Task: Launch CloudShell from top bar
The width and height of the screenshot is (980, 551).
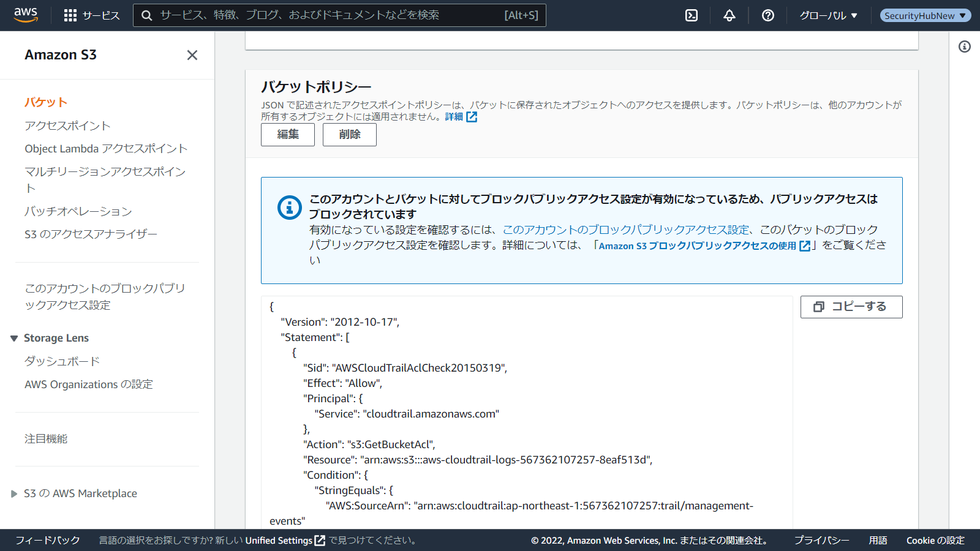Action: [x=692, y=15]
